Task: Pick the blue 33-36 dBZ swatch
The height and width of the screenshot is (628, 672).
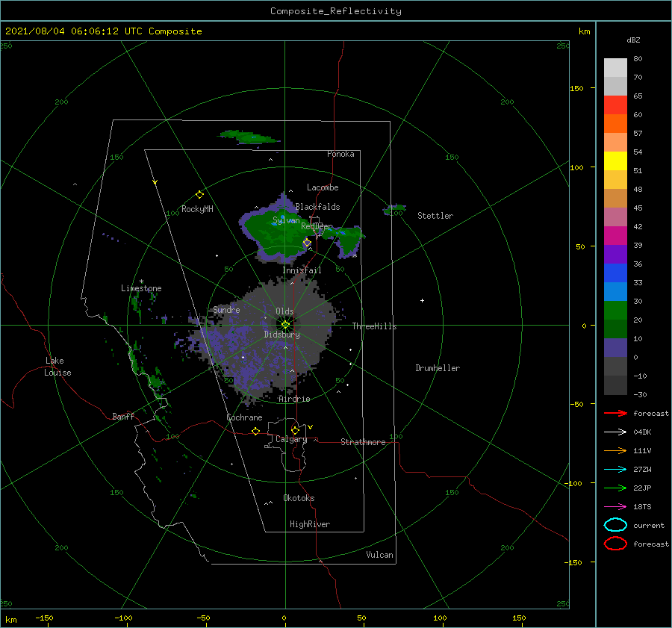Action: click(615, 273)
